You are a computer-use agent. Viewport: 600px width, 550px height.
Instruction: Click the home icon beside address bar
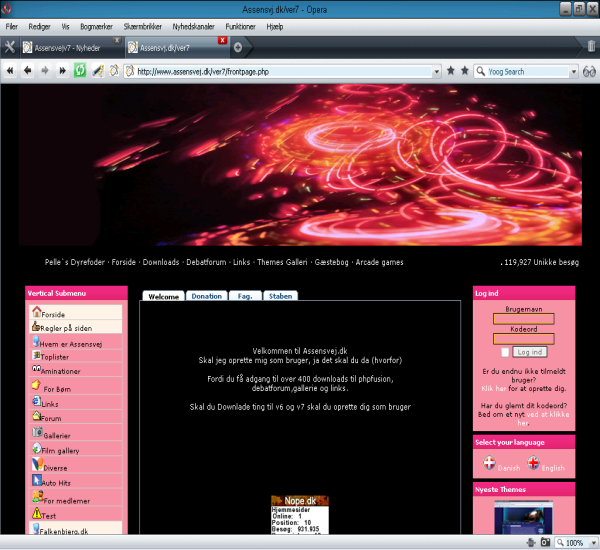pos(114,70)
